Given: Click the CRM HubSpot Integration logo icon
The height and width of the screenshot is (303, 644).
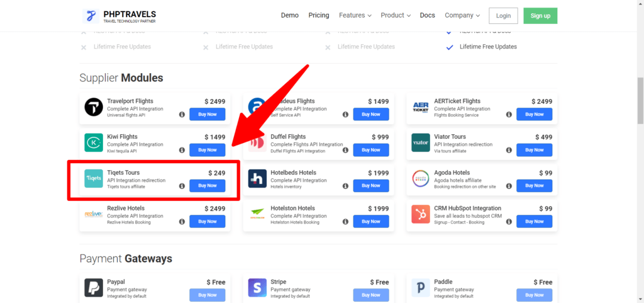Looking at the screenshot, I should pyautogui.click(x=421, y=214).
